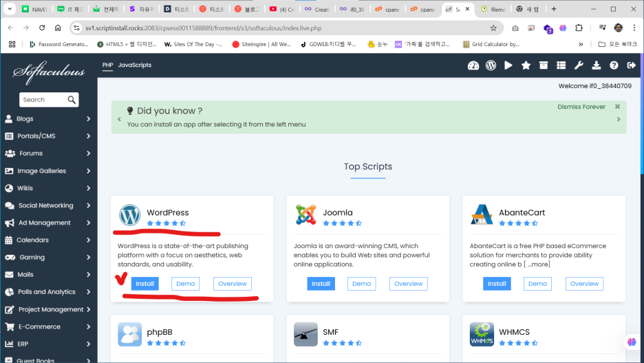
Task: Click the backups download icon in top bar
Action: coord(597,65)
